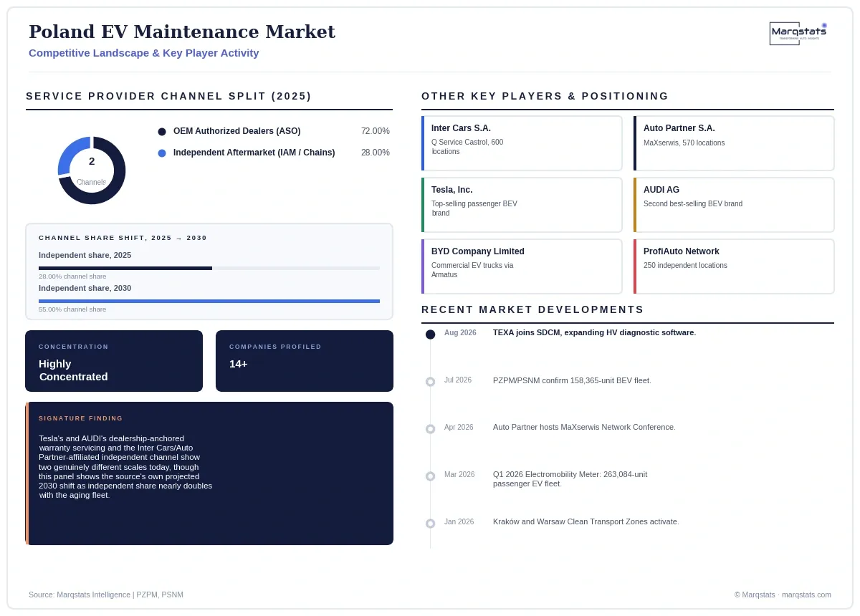The image size is (860, 616).
Task: Click the Independent share 2025 progress bar
Action: point(209,268)
